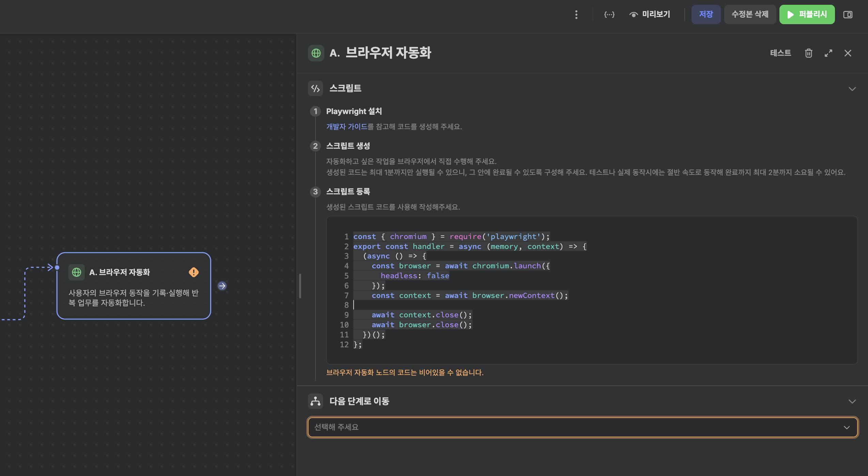The image size is (868, 476).
Task: Click the arrow connector next to node
Action: pos(222,286)
